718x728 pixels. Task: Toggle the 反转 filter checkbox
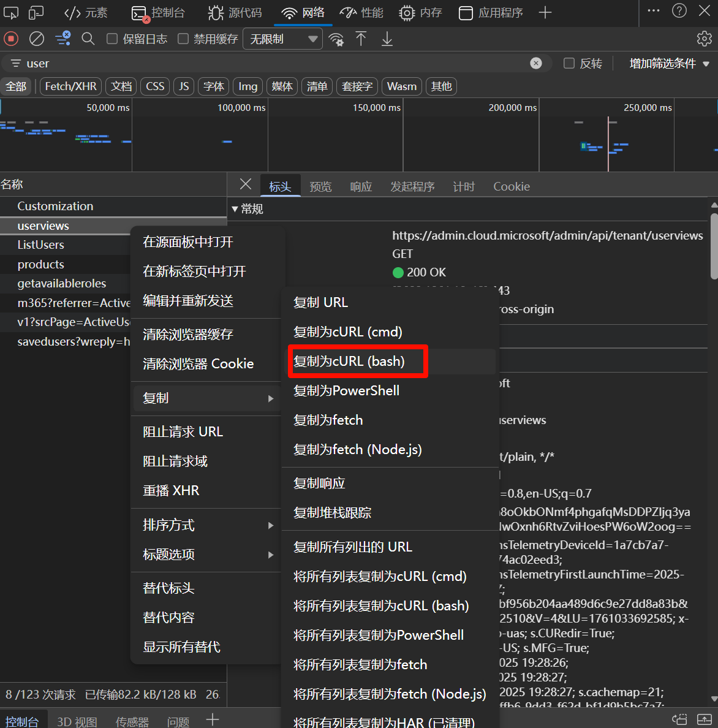coord(569,63)
